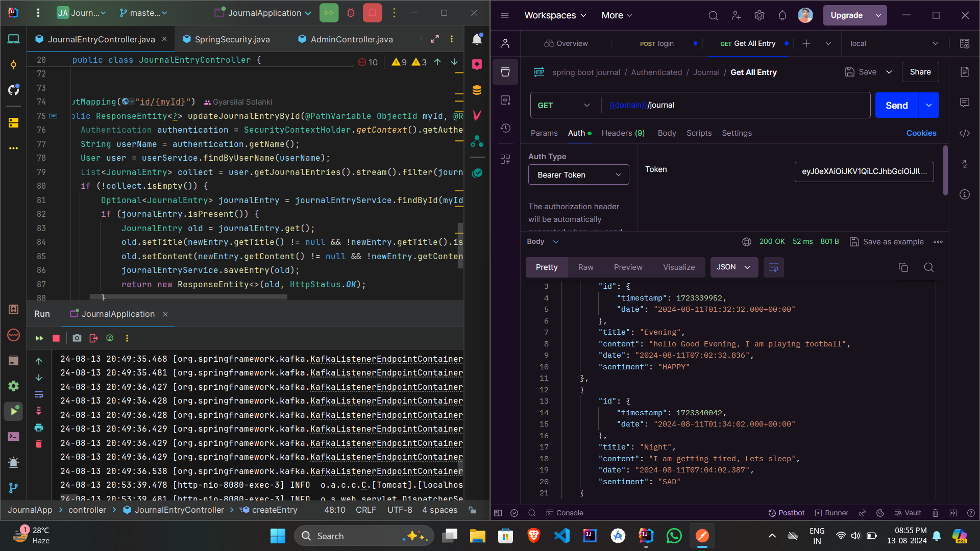Screen dimensions: 980x551
Task: Open Environments panel in Postman sidebar
Action: coord(505,100)
